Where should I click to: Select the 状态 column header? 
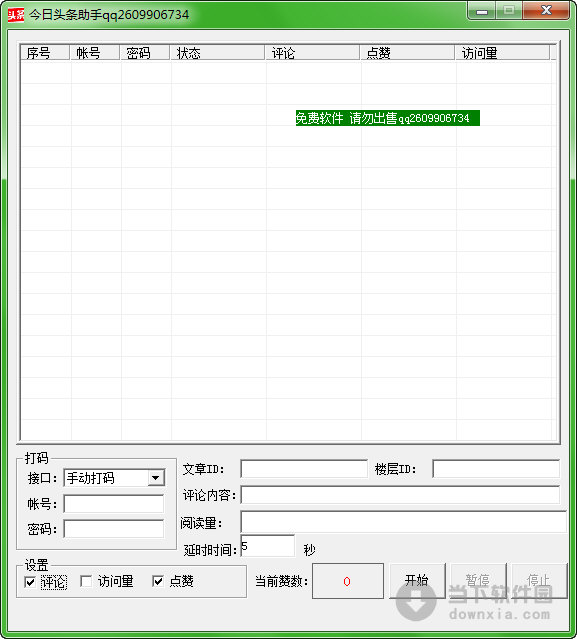pos(217,53)
